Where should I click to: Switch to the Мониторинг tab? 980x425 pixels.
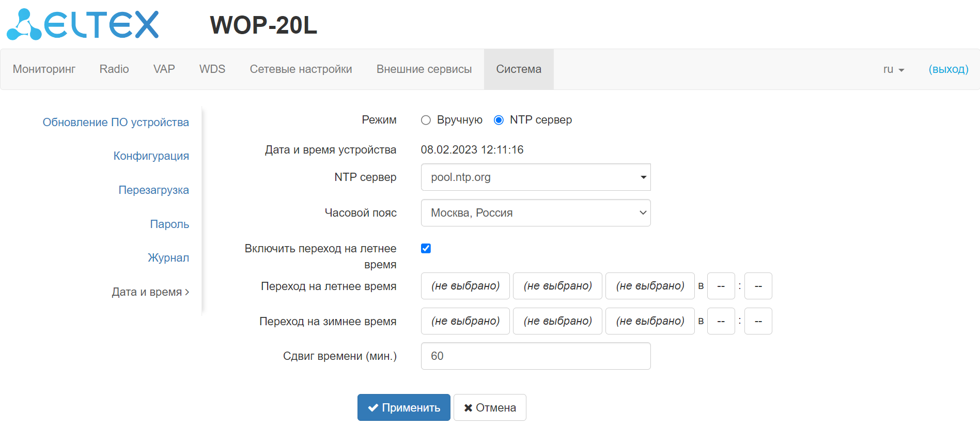[44, 69]
